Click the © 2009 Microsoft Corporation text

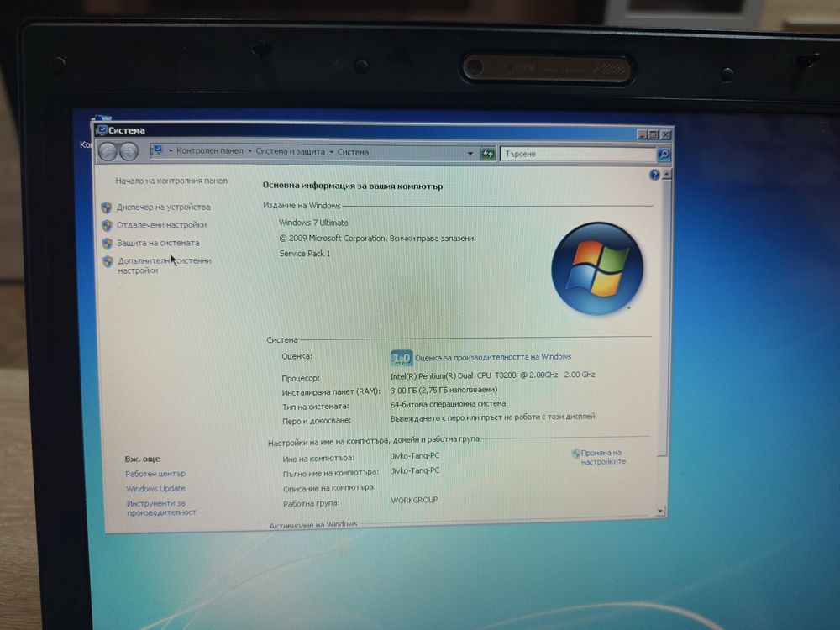pyautogui.click(x=377, y=239)
